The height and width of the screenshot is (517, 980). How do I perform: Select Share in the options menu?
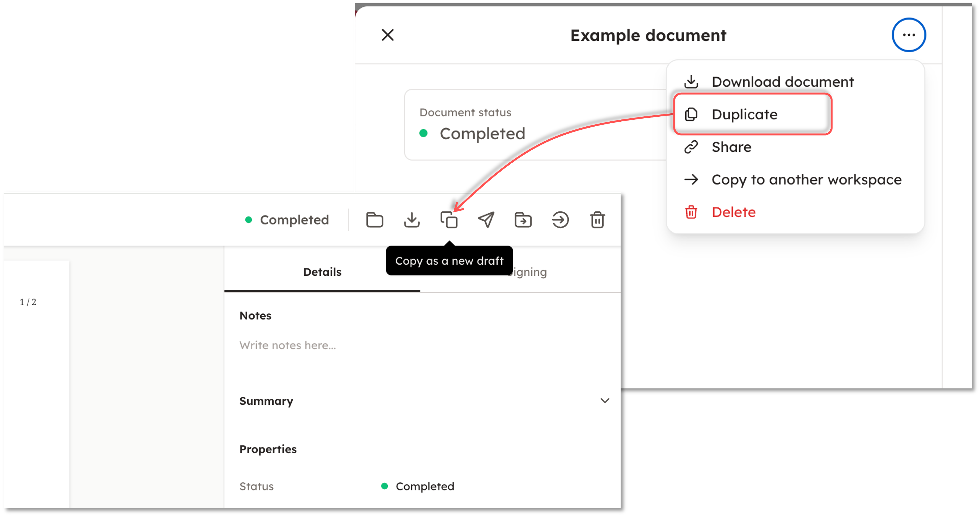[731, 147]
